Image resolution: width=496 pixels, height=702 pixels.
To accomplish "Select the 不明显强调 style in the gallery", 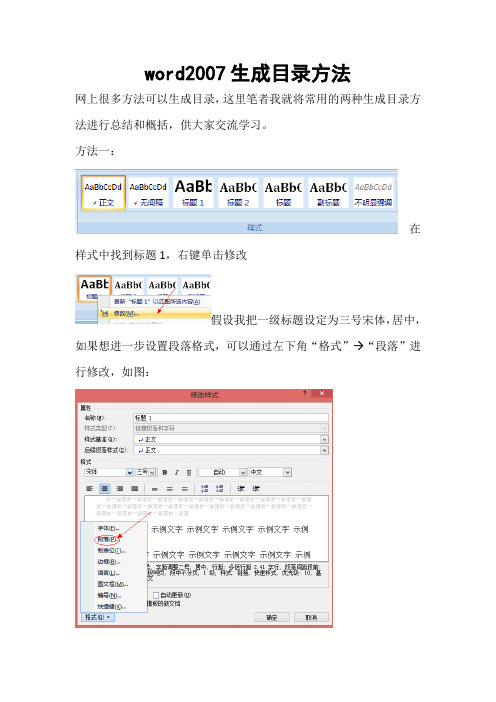I will (x=373, y=193).
